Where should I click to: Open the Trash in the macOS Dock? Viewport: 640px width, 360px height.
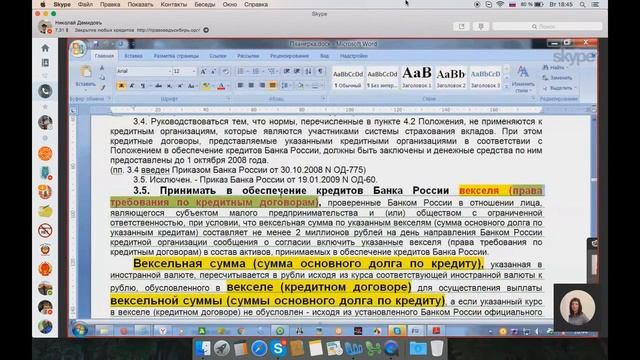[437, 349]
